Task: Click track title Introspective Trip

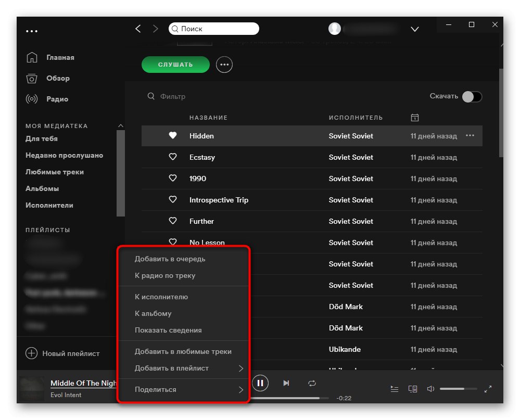Action: (x=219, y=200)
